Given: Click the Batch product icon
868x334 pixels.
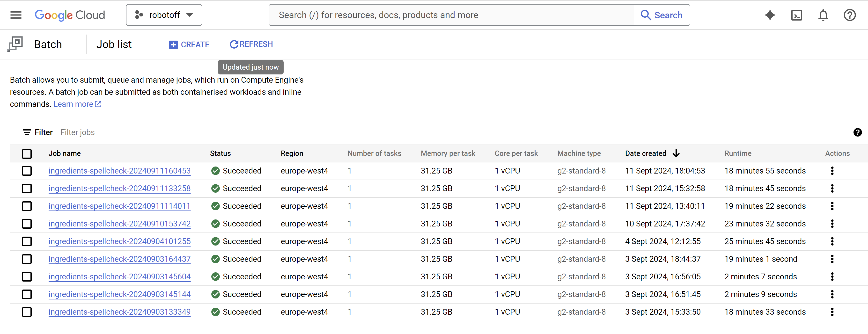Looking at the screenshot, I should 15,44.
